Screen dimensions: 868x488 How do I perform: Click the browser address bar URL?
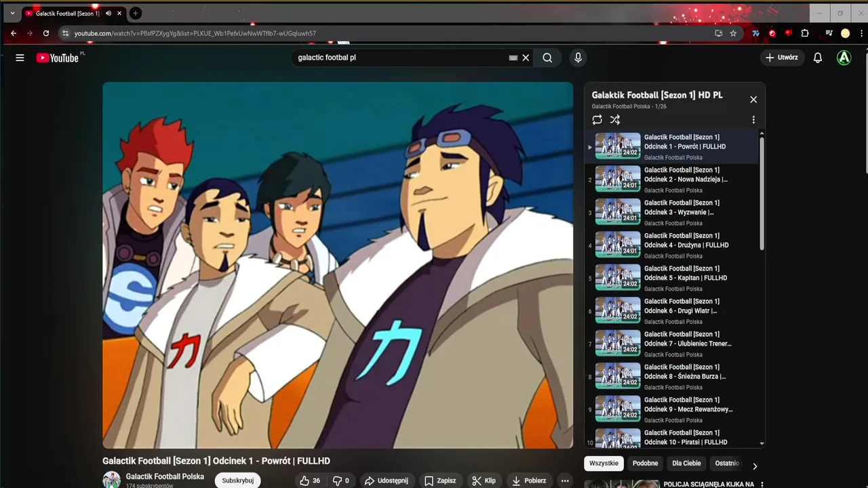point(195,33)
